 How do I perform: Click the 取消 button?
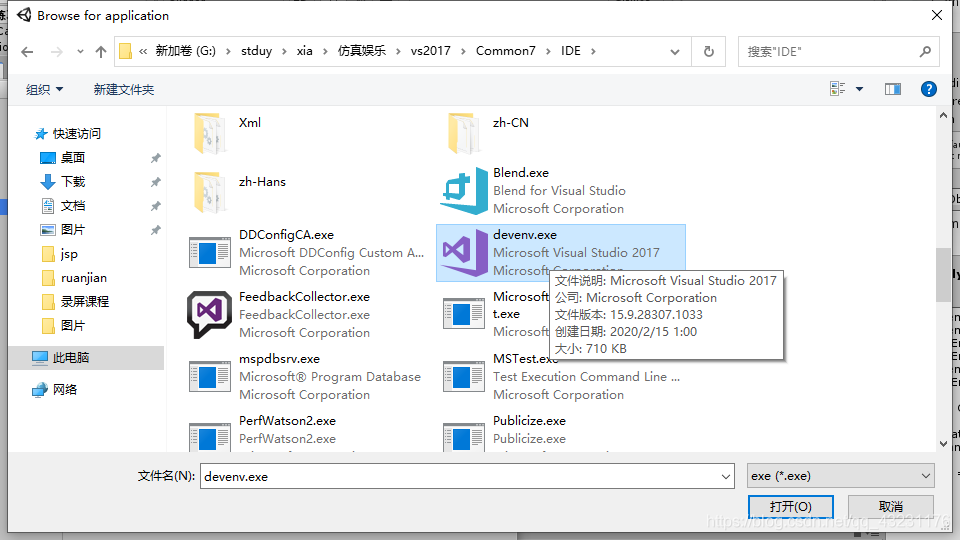pos(891,506)
